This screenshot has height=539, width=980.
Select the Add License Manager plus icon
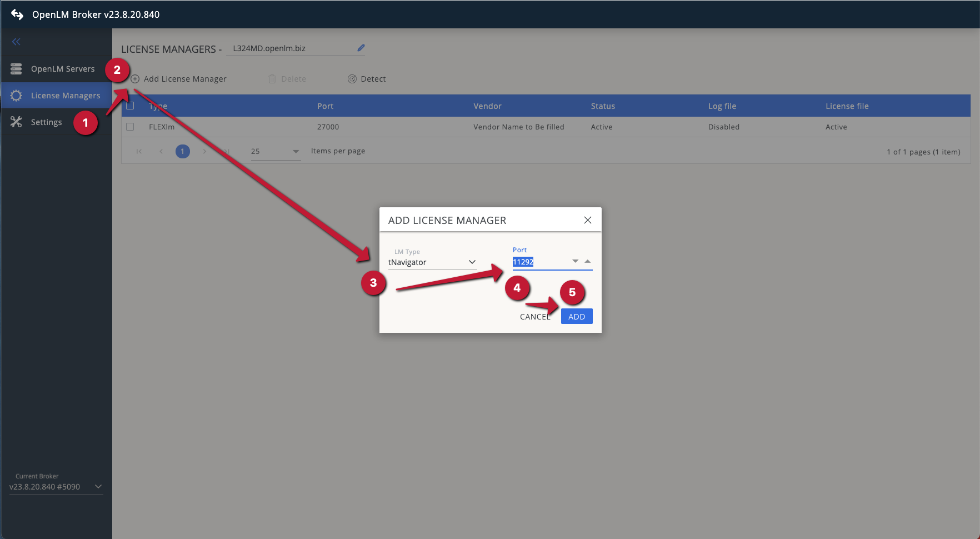134,78
